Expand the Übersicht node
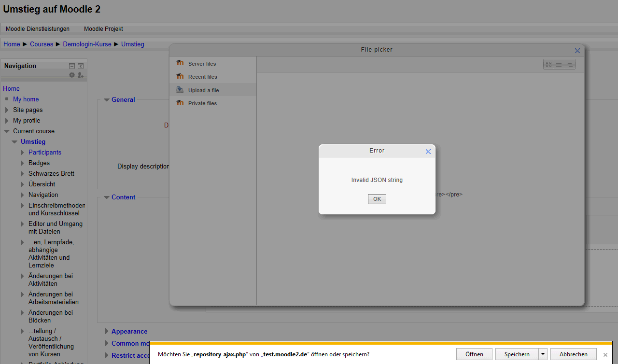618x364 pixels. click(x=22, y=184)
